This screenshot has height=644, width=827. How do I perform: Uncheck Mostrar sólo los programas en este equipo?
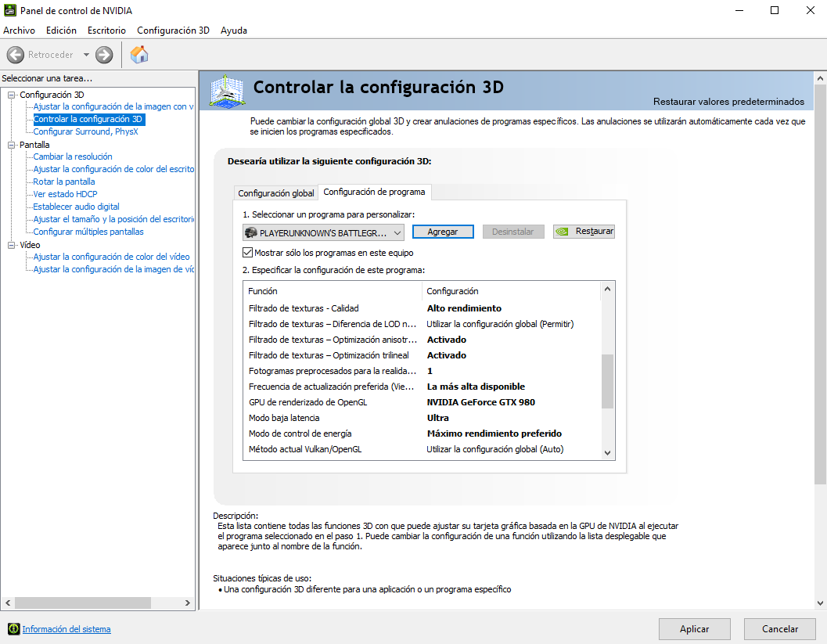click(247, 253)
